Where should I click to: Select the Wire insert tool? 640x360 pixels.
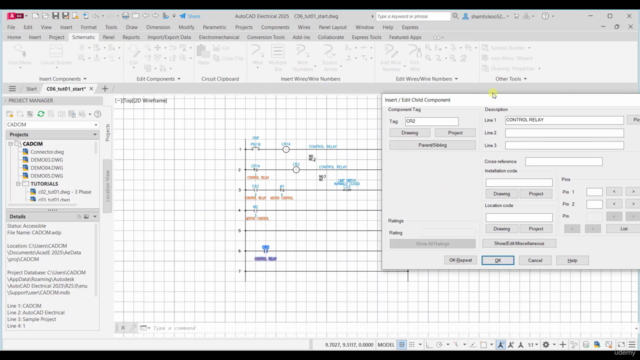click(257, 55)
